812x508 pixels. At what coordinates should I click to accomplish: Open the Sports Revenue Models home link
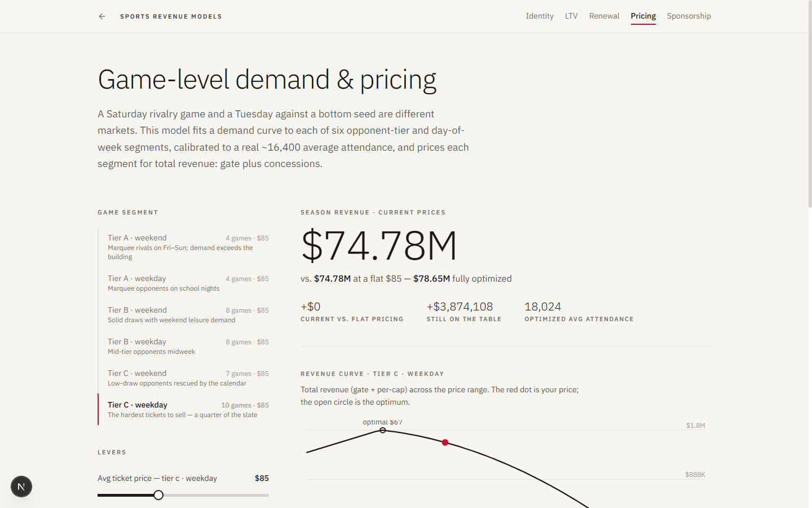[x=171, y=16]
